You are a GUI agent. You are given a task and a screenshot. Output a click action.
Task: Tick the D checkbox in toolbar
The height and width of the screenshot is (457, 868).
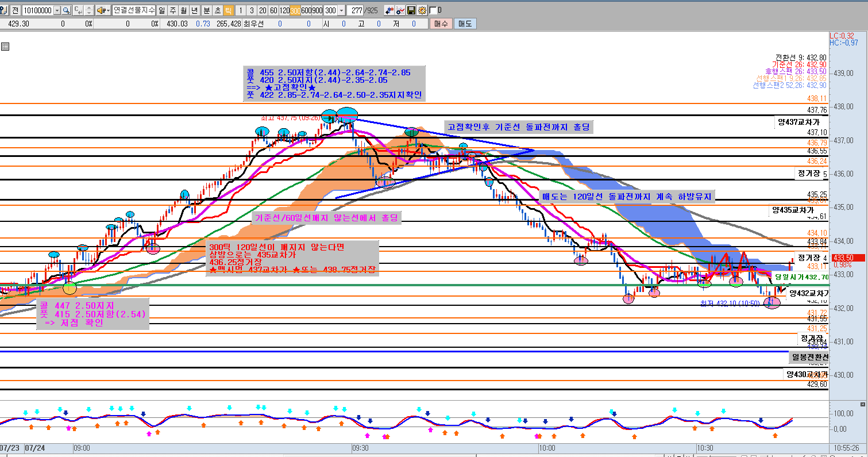(433, 10)
